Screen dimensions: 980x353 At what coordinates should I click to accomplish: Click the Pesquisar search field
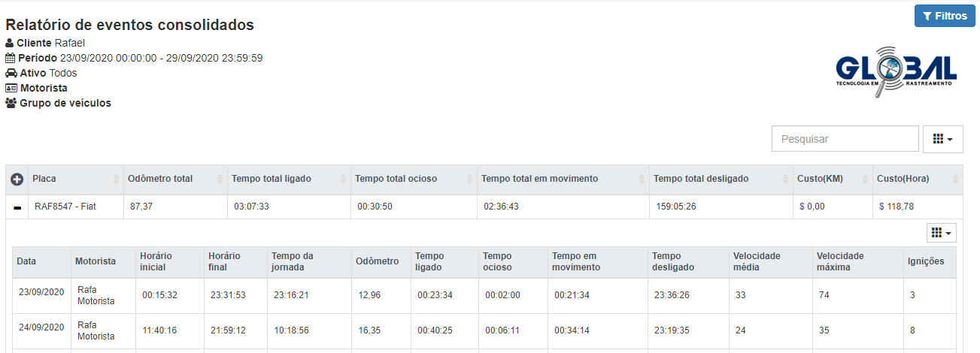click(845, 139)
